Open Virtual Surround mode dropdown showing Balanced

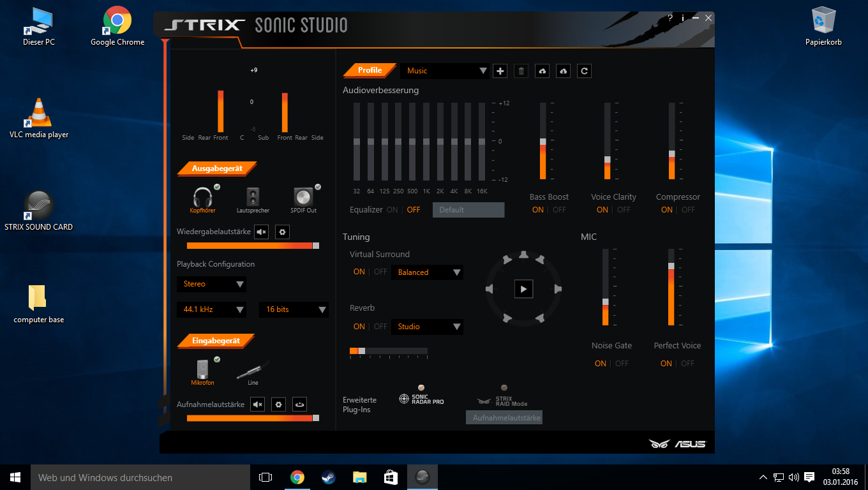pos(427,272)
